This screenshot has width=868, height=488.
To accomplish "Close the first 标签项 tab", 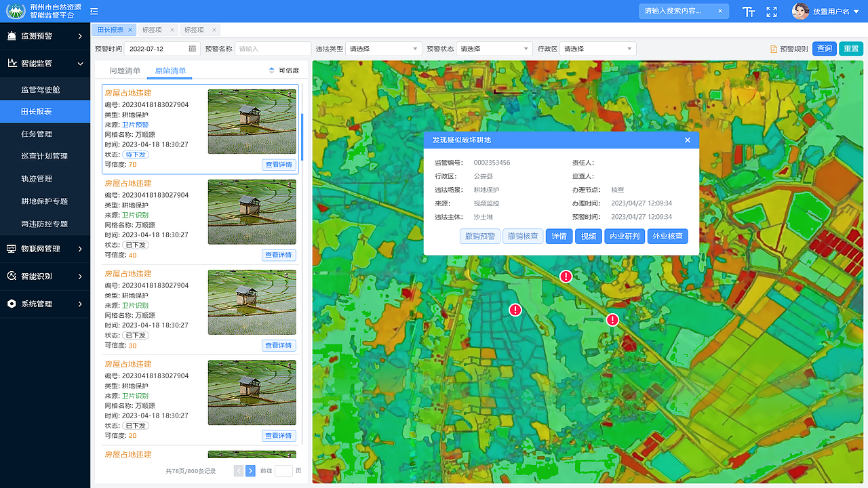I will click(172, 30).
